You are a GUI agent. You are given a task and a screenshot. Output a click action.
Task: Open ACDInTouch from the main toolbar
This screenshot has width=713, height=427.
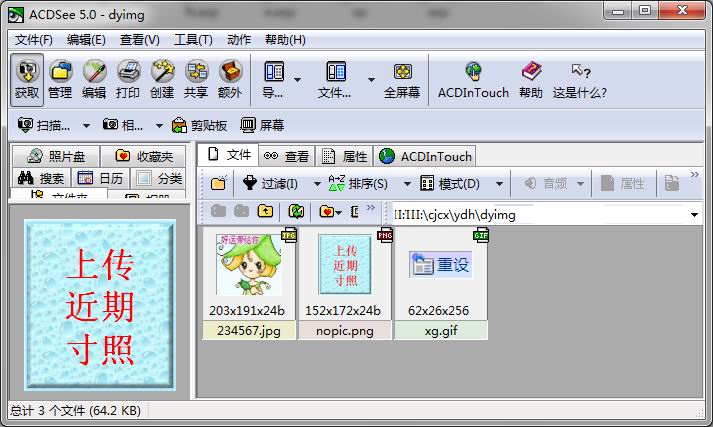tap(473, 80)
